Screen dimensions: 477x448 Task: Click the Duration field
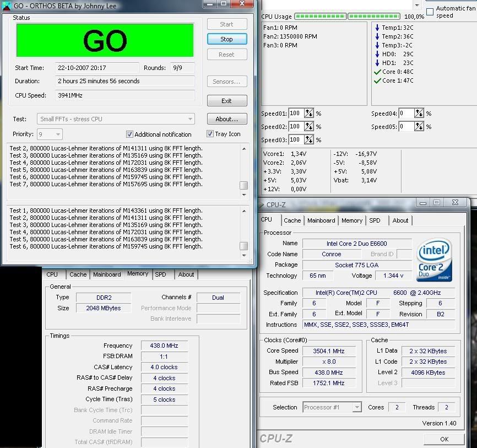(x=124, y=81)
